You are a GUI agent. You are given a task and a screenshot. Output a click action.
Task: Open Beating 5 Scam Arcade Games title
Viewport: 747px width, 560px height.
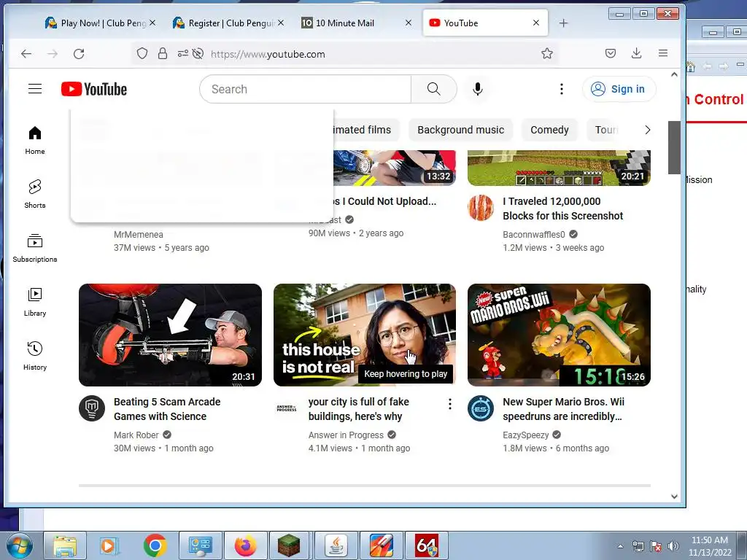[x=167, y=409]
